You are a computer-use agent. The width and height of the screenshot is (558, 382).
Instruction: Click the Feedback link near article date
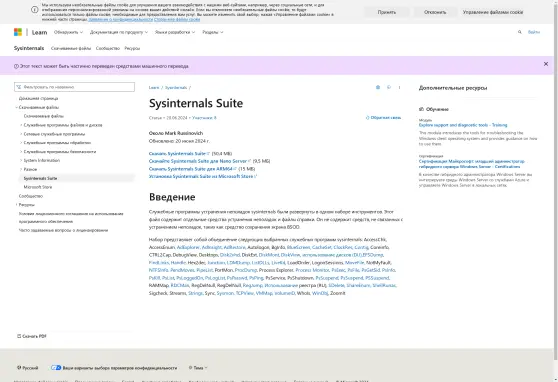click(383, 117)
